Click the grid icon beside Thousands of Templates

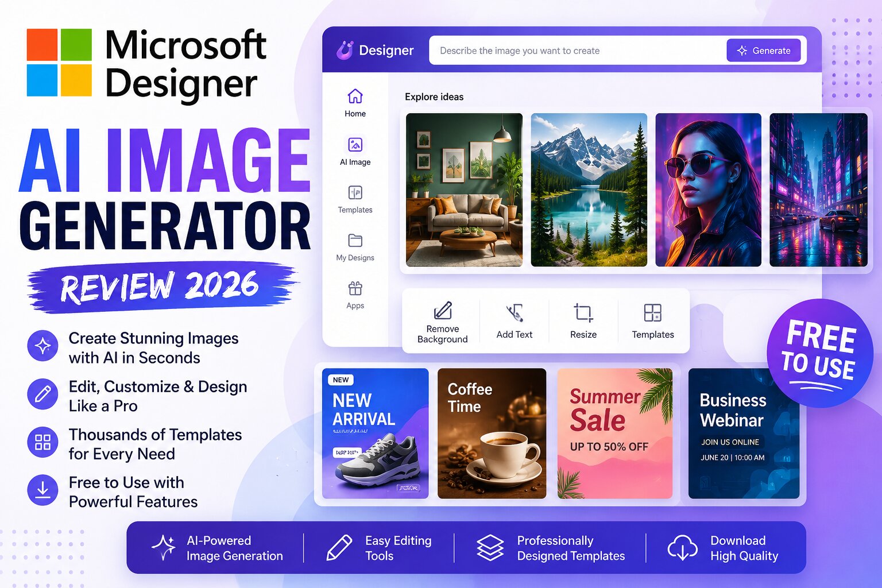(42, 442)
